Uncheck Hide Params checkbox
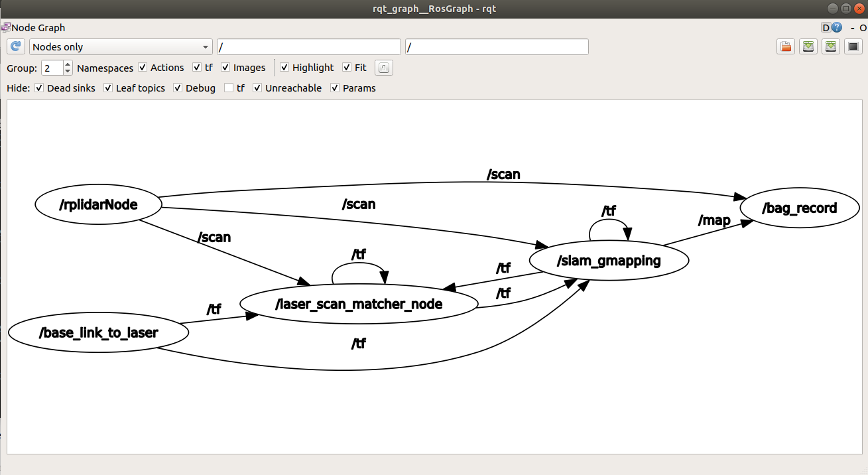868x475 pixels. pos(335,88)
